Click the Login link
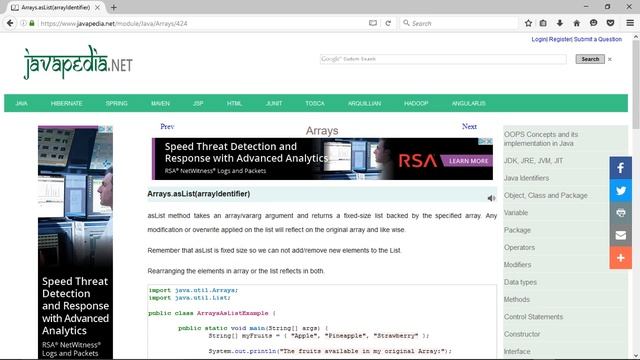Image resolution: width=640 pixels, height=360 pixels. pos(539,39)
